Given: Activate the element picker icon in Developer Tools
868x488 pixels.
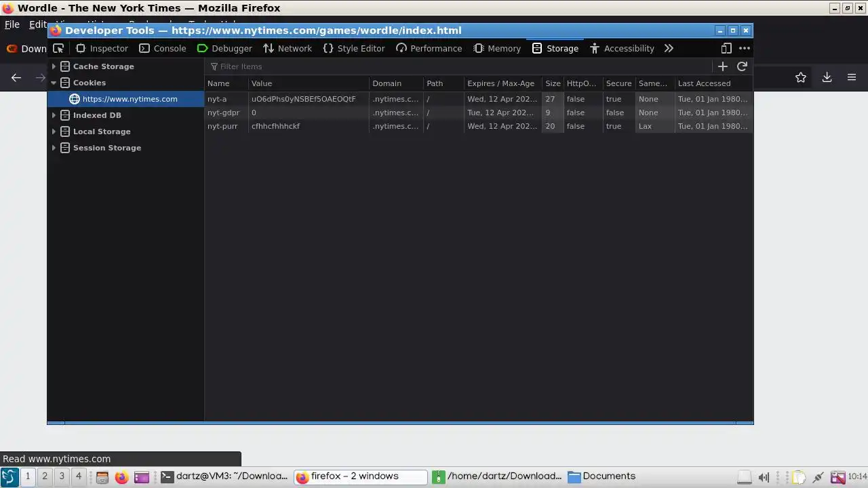Looking at the screenshot, I should click(58, 48).
